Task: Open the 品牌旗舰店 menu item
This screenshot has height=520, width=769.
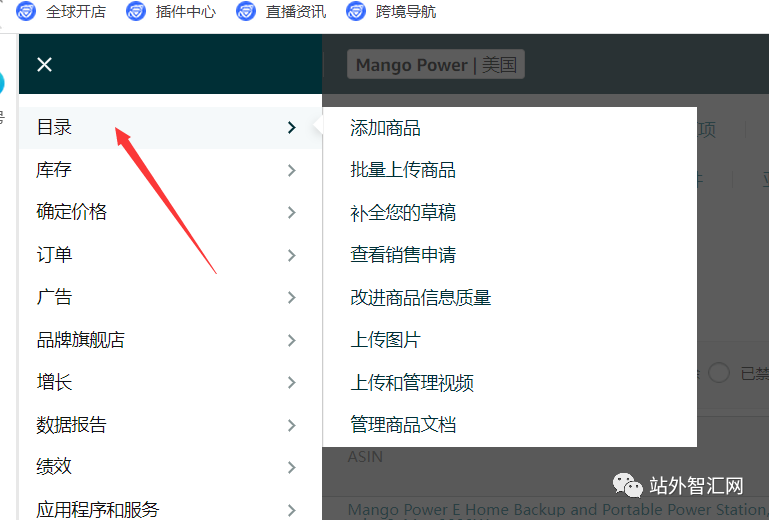Action: click(170, 340)
